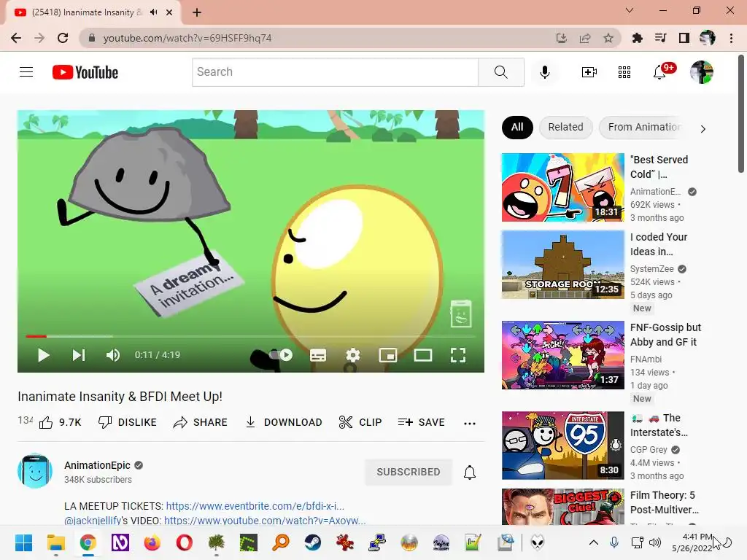Click the search magnifier button

[500, 72]
